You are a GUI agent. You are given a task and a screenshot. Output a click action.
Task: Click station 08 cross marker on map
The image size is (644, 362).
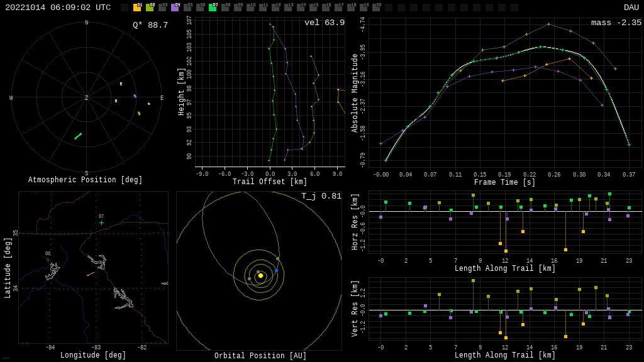coord(48,260)
